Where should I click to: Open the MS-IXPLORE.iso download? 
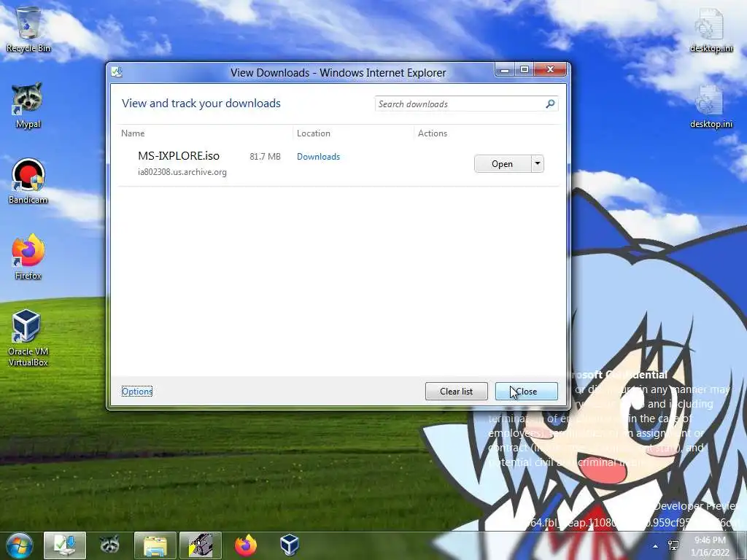(502, 164)
